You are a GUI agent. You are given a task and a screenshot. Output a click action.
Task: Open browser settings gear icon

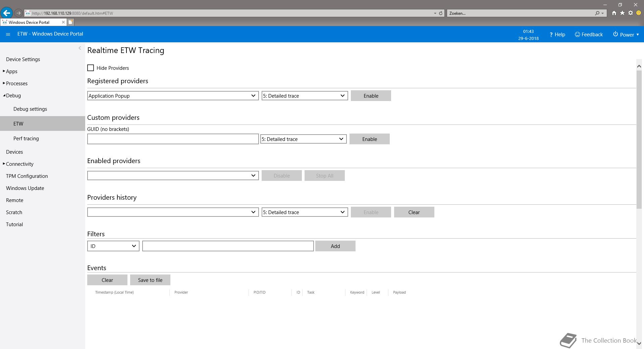click(631, 13)
